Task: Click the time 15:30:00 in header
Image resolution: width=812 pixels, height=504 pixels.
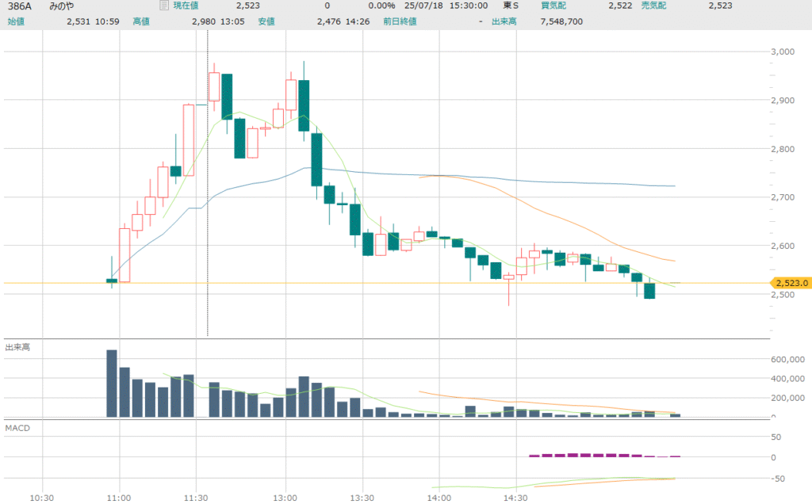Action: pos(469,6)
